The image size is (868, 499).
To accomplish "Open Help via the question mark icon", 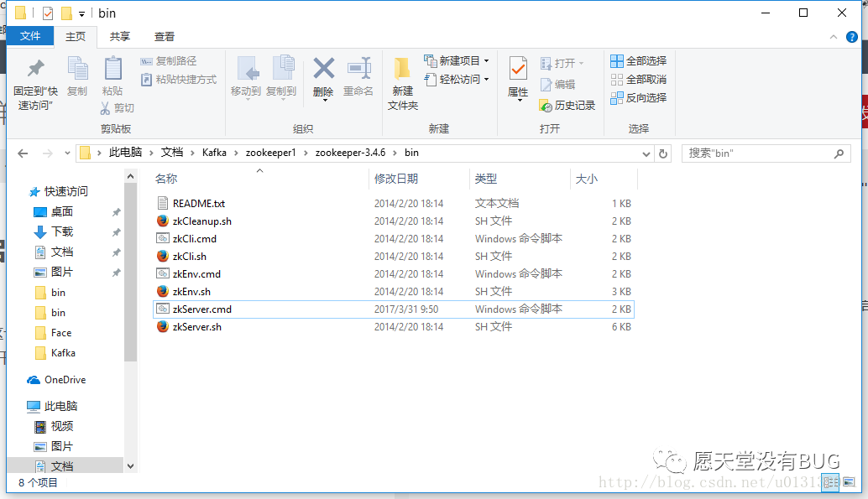I will [852, 37].
